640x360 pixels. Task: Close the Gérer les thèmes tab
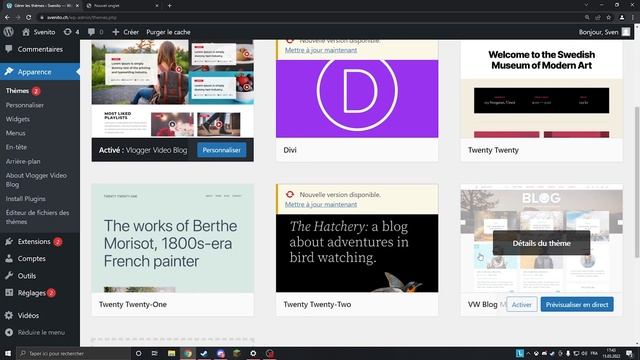[x=77, y=6]
